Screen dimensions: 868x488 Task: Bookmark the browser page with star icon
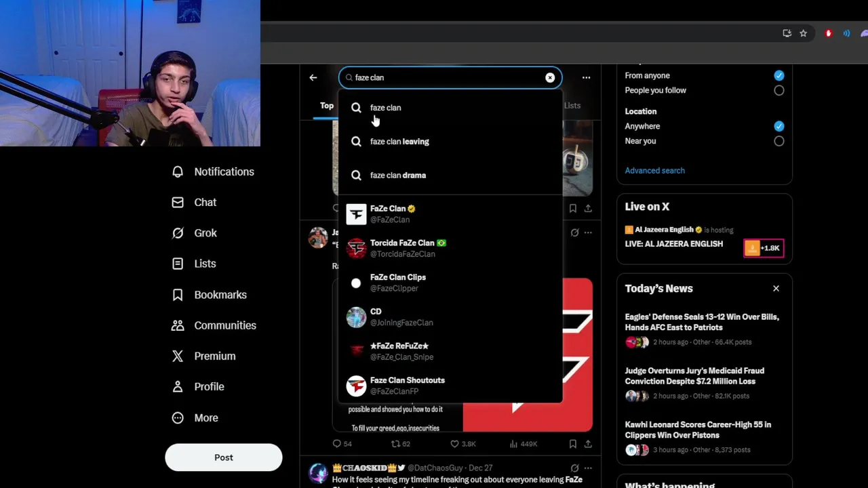click(803, 33)
